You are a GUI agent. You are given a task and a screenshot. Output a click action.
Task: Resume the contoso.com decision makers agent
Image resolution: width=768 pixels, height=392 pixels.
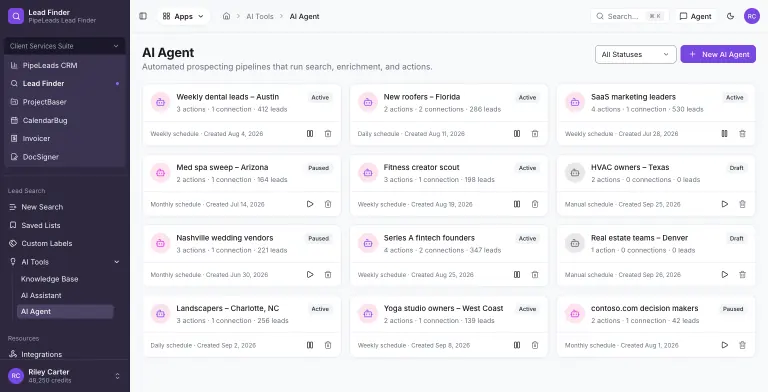pyautogui.click(x=724, y=345)
